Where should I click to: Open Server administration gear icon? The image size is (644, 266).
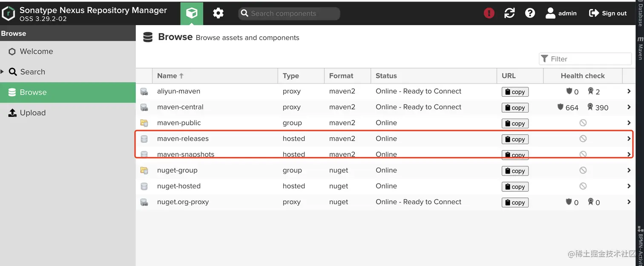[218, 13]
